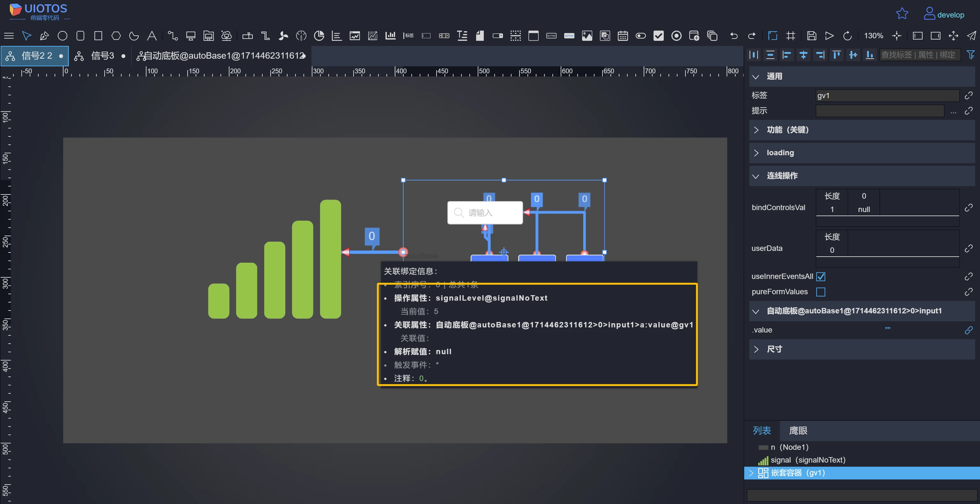Expand the 嵌套容器 (gv1) tree item

pyautogui.click(x=752, y=473)
